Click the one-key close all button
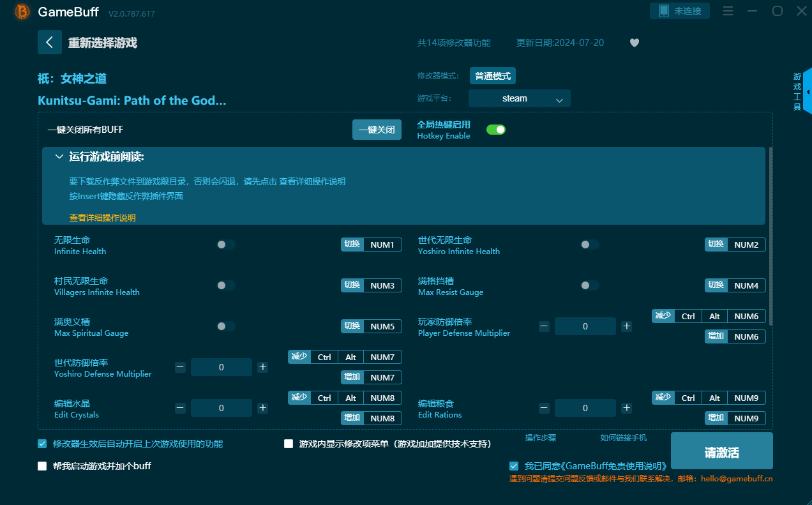This screenshot has height=505, width=812. pyautogui.click(x=377, y=130)
